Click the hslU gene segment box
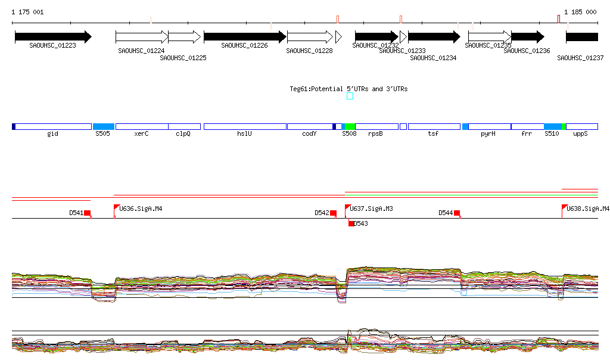The image size is (610, 364). coord(245,127)
